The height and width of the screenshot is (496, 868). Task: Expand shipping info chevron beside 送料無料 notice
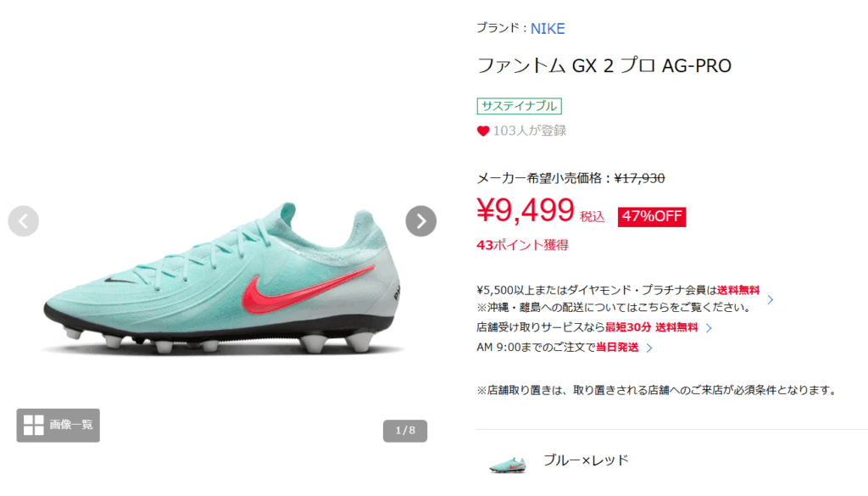[x=770, y=299]
